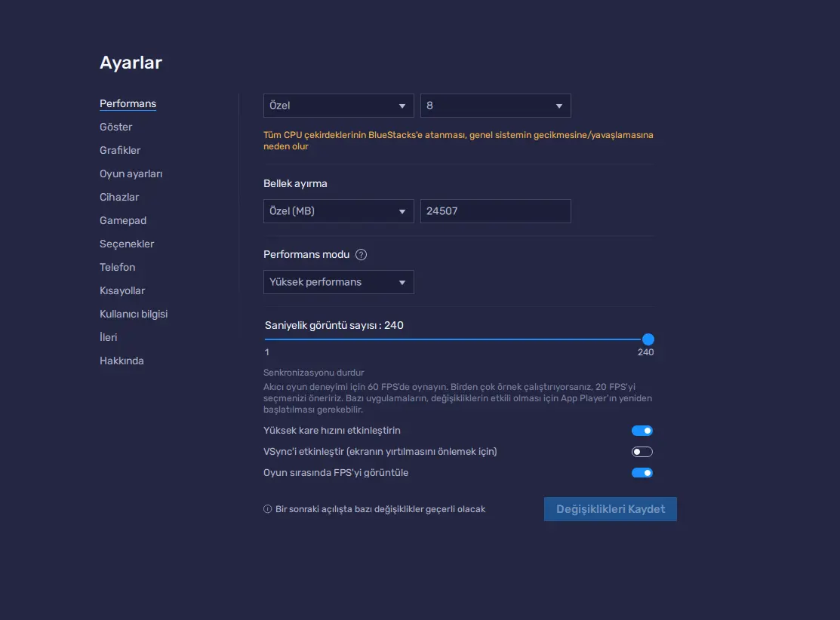The height and width of the screenshot is (620, 840).
Task: Click the FPS slider handle at 240
Action: (x=648, y=339)
